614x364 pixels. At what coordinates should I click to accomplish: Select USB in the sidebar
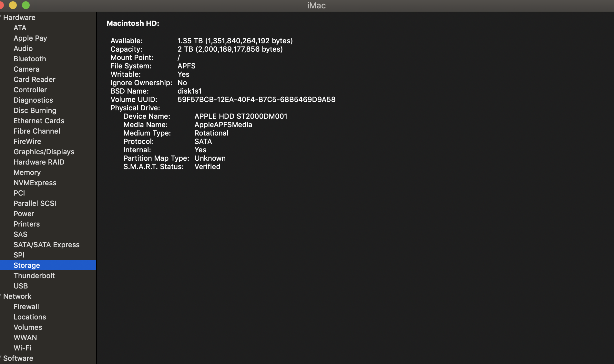click(x=21, y=286)
